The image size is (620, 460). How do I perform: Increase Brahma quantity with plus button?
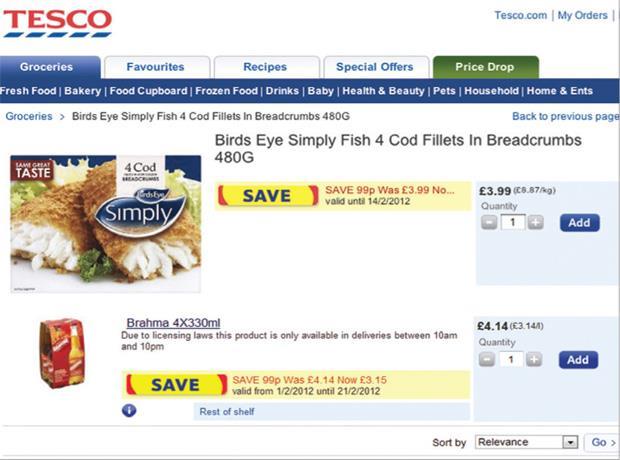pyautogui.click(x=535, y=359)
